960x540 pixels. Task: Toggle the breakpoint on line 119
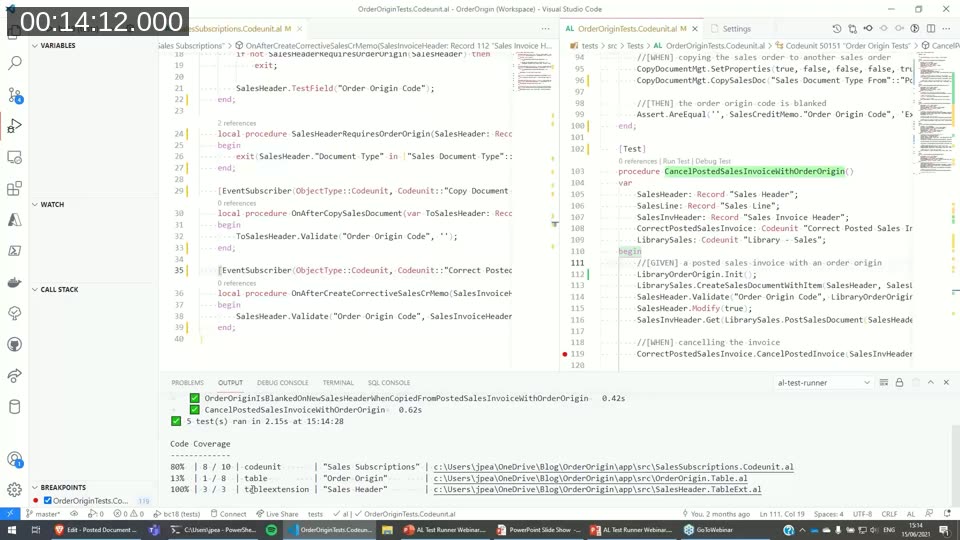pyautogui.click(x=564, y=354)
